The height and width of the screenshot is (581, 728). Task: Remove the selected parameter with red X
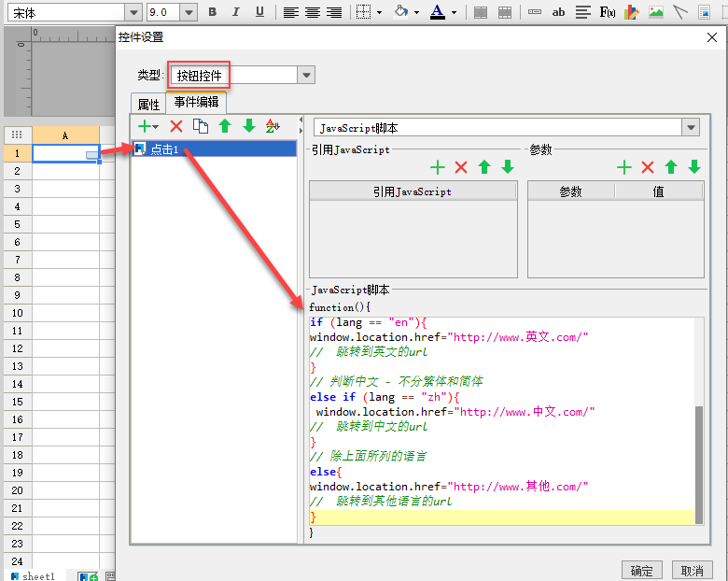pos(648,167)
